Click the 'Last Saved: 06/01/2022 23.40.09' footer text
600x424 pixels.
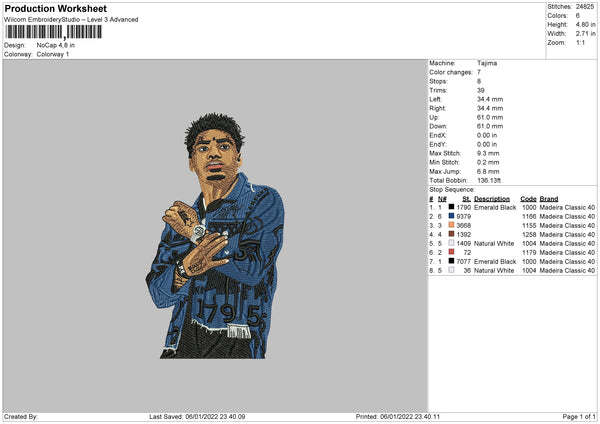pyautogui.click(x=197, y=417)
